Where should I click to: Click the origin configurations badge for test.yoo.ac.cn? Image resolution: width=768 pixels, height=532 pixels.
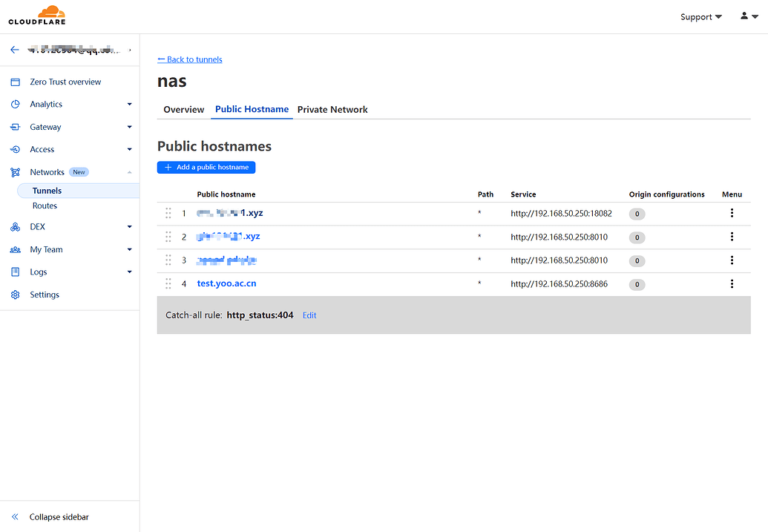click(x=637, y=284)
